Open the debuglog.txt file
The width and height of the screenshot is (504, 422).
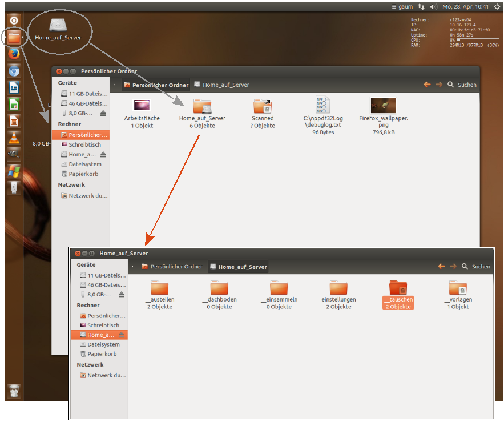tap(322, 105)
